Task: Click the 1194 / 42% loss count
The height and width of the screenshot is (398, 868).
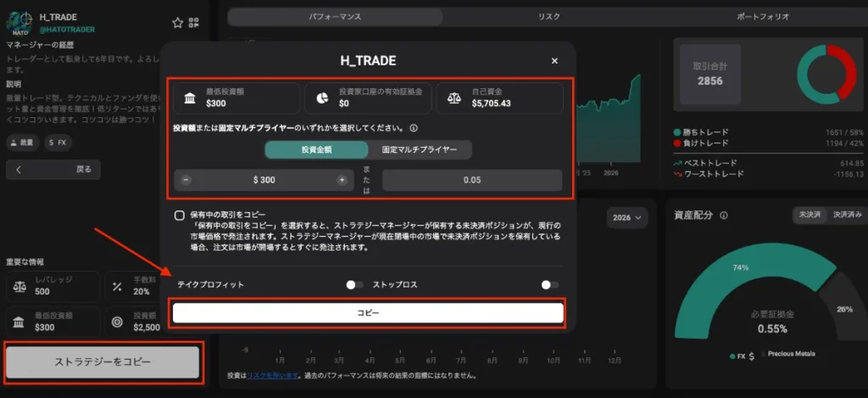Action: point(843,143)
